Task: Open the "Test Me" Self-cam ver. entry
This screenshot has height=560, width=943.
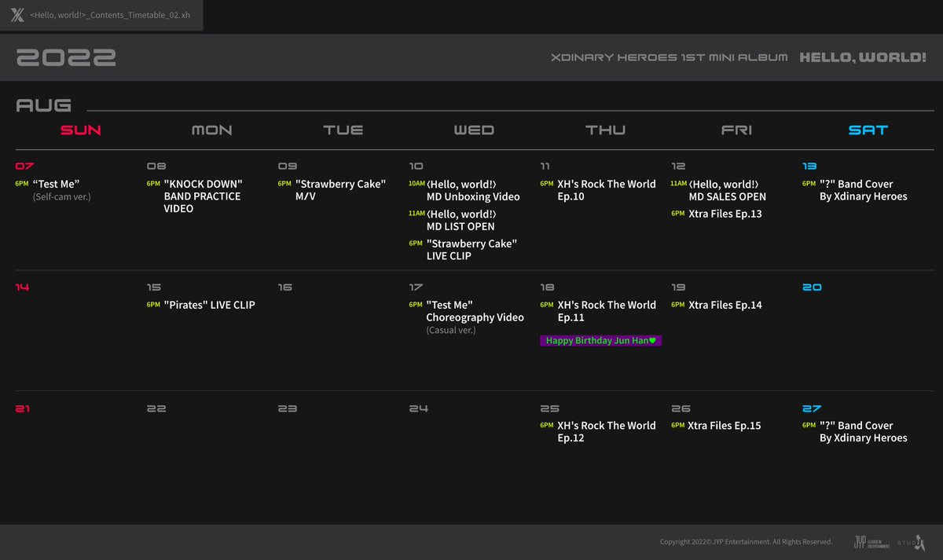Action: point(53,190)
